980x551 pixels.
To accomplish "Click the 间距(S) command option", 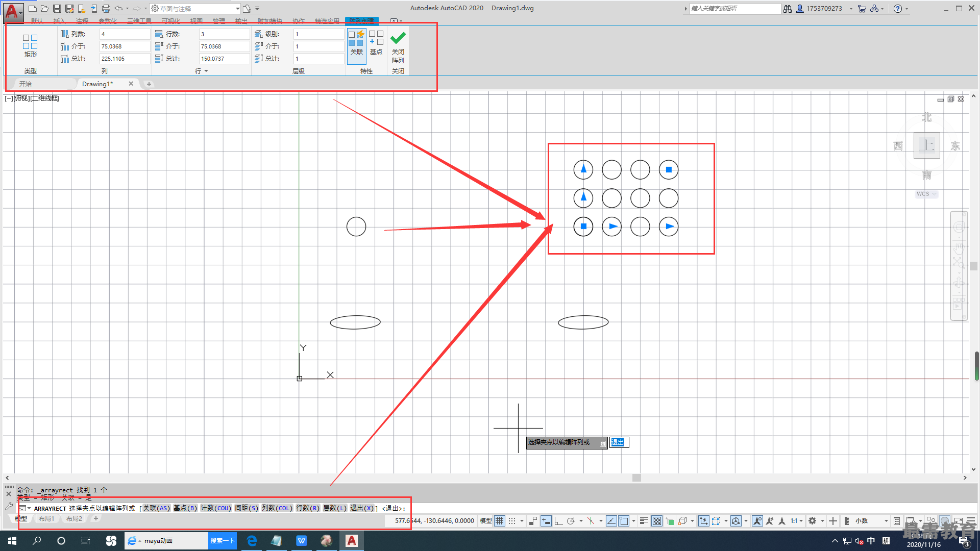I will [247, 508].
